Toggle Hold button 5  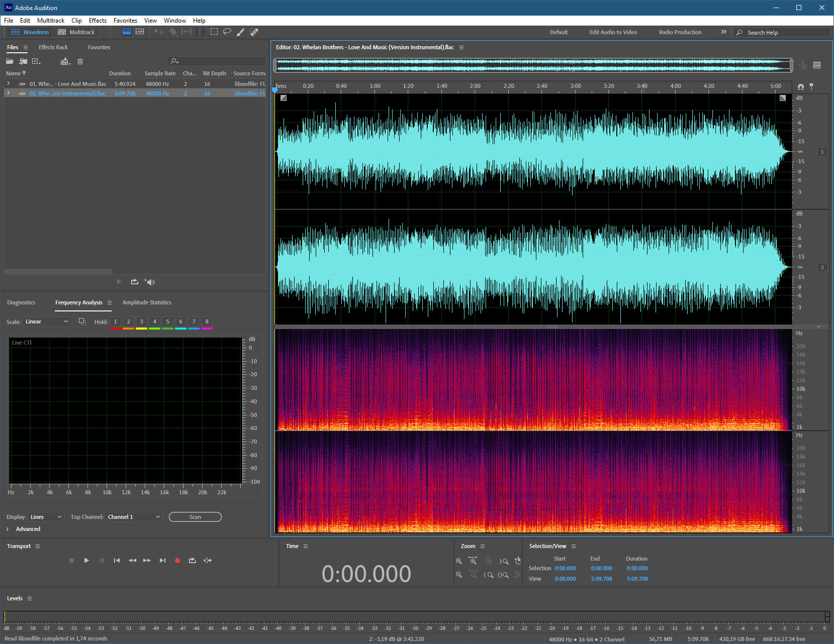click(167, 321)
